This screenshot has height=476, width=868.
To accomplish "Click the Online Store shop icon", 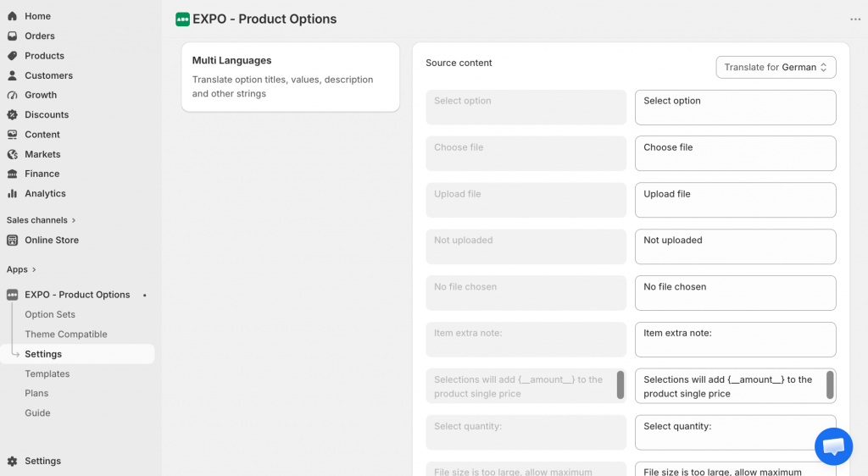I will [x=12, y=240].
